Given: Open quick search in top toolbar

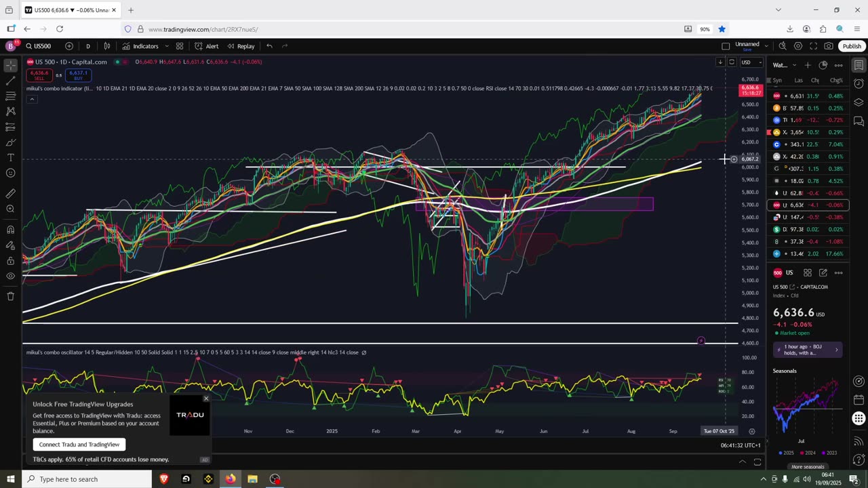Looking at the screenshot, I should tap(783, 46).
